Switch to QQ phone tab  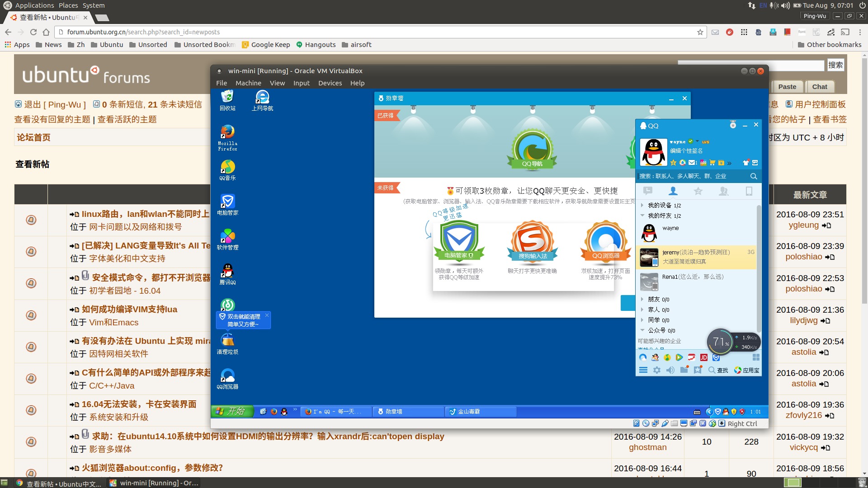tap(749, 191)
